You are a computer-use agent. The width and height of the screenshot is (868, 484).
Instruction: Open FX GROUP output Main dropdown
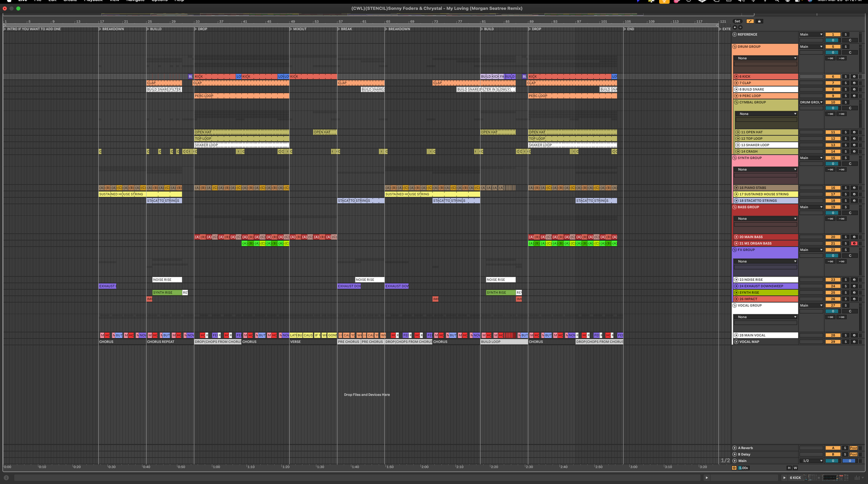pos(811,250)
